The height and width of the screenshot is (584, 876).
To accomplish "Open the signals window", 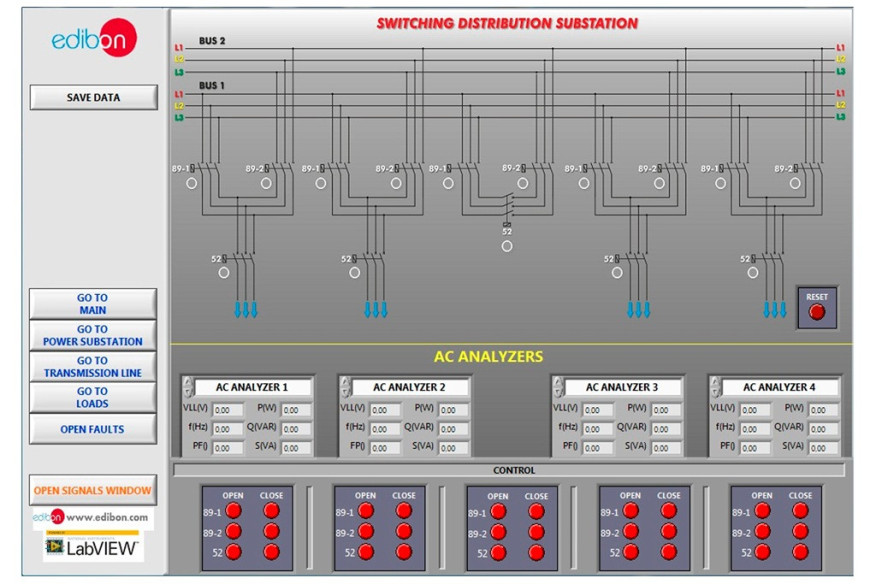I will 93,490.
